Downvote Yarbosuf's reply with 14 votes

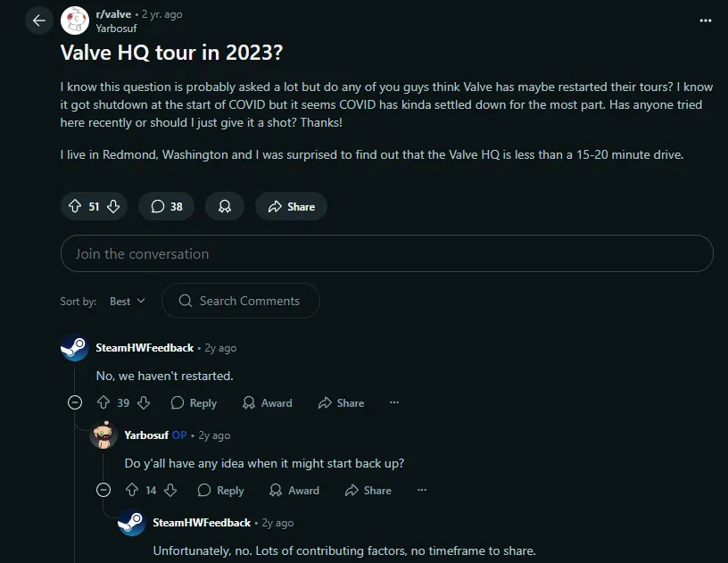(171, 490)
